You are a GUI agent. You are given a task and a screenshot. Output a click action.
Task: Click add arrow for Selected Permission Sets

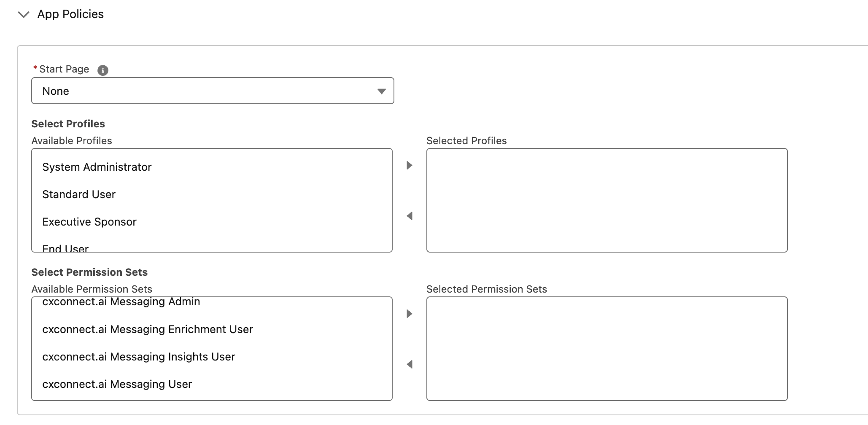409,314
